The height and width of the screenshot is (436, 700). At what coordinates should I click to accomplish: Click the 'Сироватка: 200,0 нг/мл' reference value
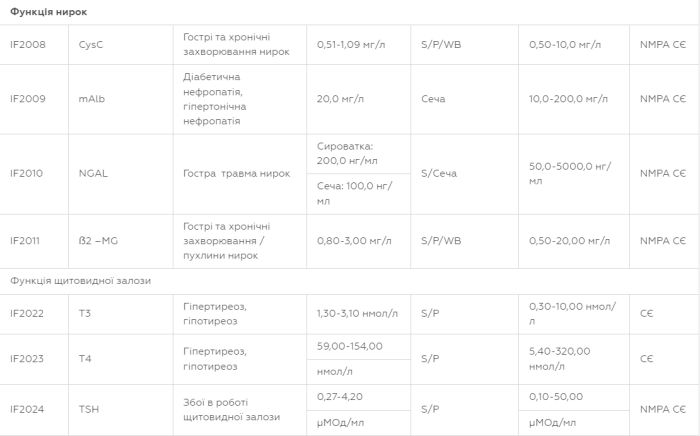coord(347,154)
